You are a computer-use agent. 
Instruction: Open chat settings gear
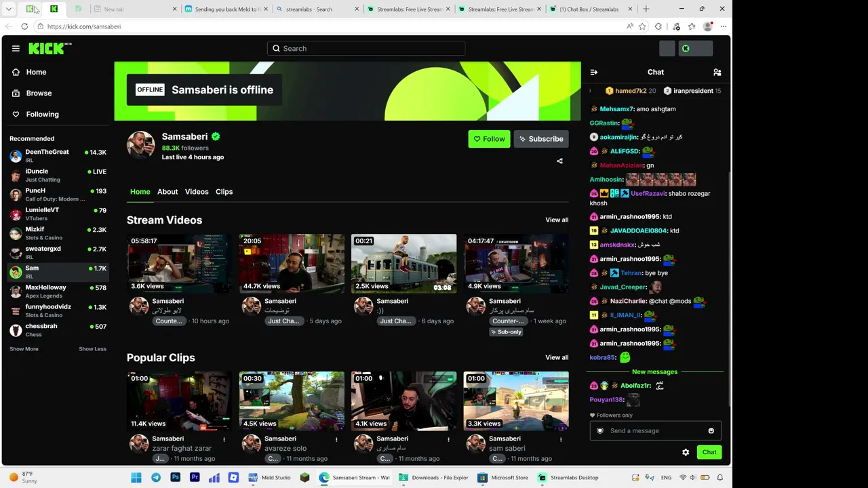tap(686, 452)
